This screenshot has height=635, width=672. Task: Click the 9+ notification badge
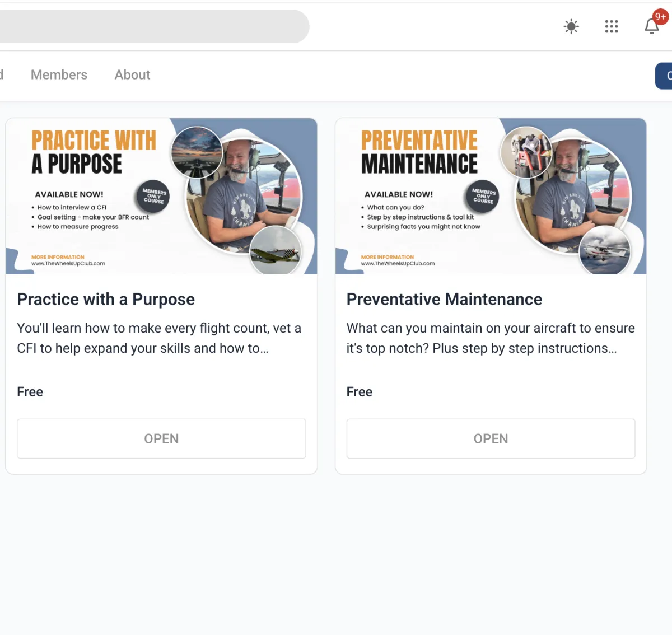click(661, 17)
